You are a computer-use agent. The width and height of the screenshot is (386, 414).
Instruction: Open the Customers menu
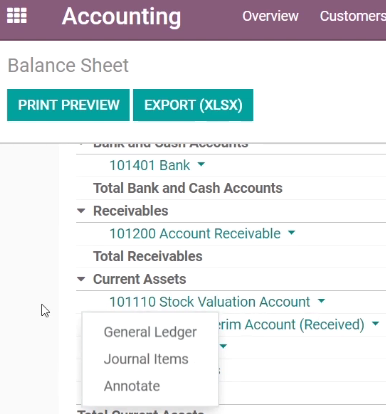(353, 16)
